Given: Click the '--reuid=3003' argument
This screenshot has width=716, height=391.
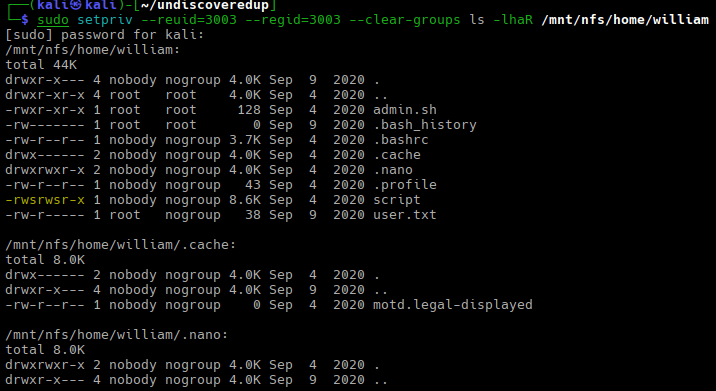Looking at the screenshot, I should [x=189, y=20].
